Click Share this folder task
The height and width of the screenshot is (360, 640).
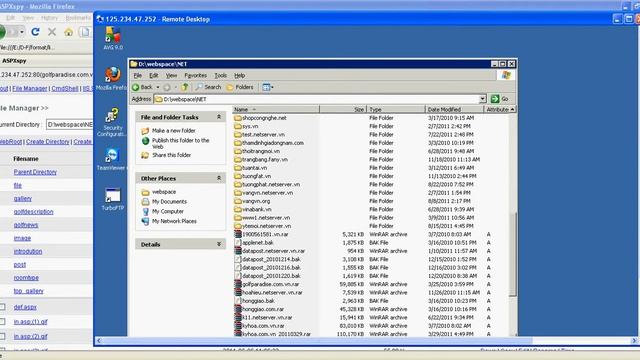tap(171, 155)
